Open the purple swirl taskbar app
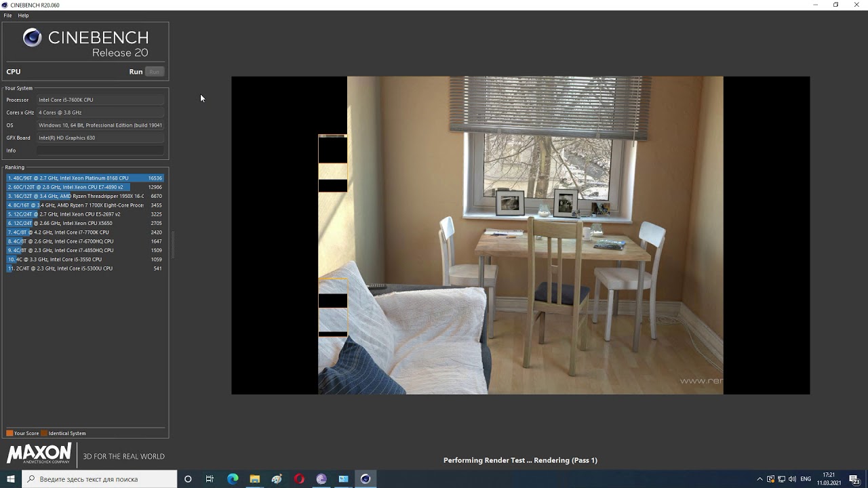 321,479
